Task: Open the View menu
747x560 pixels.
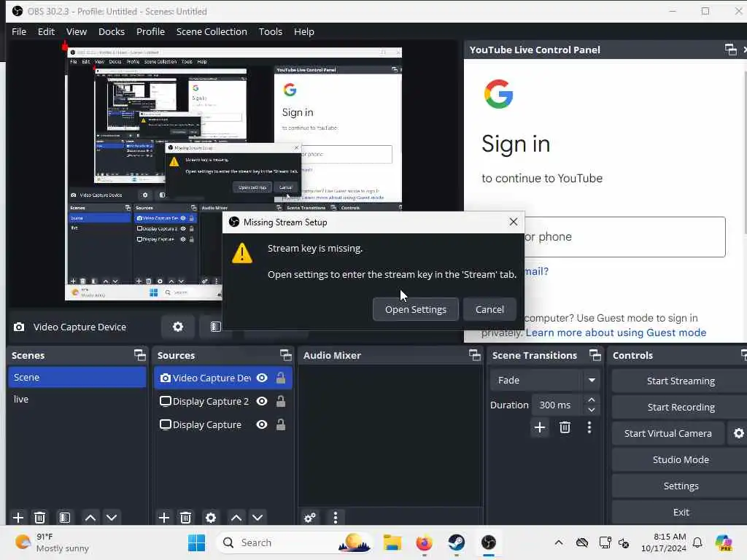Action: pyautogui.click(x=76, y=31)
